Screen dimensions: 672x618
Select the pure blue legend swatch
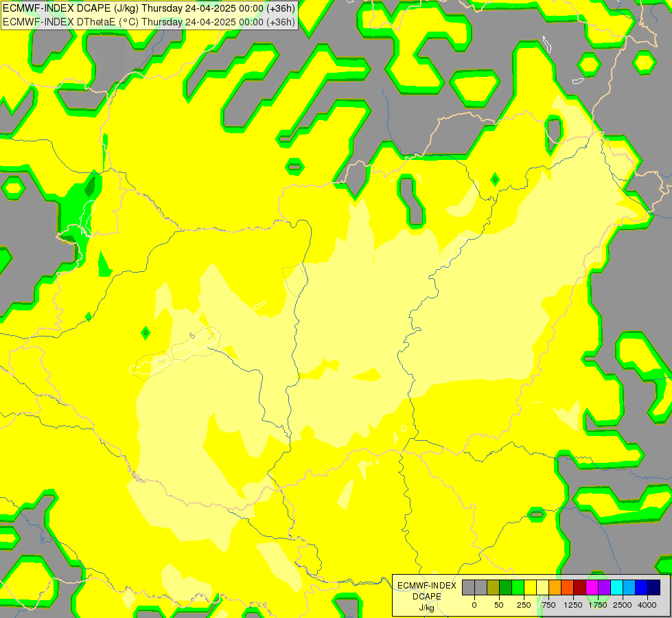coord(641,587)
